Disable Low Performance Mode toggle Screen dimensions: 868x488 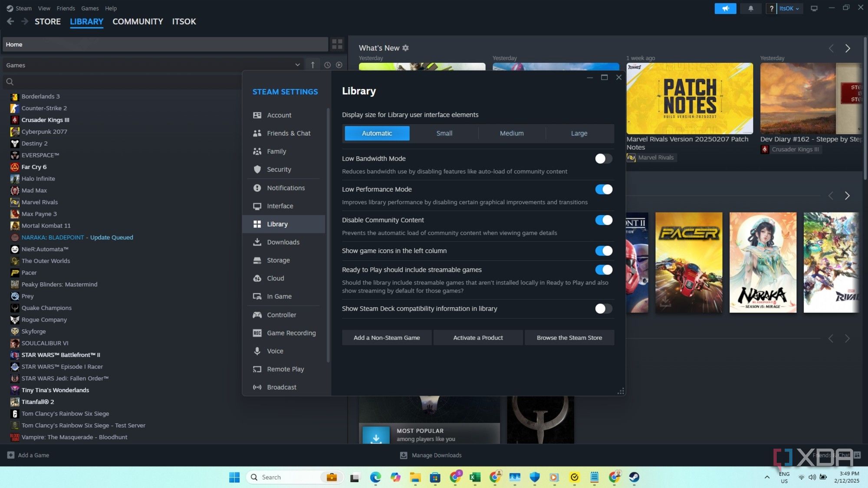click(603, 190)
